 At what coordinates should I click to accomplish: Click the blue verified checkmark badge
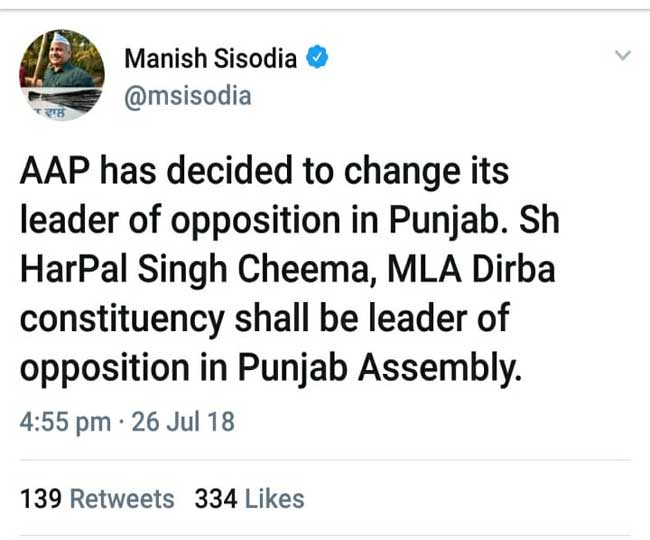[x=317, y=58]
